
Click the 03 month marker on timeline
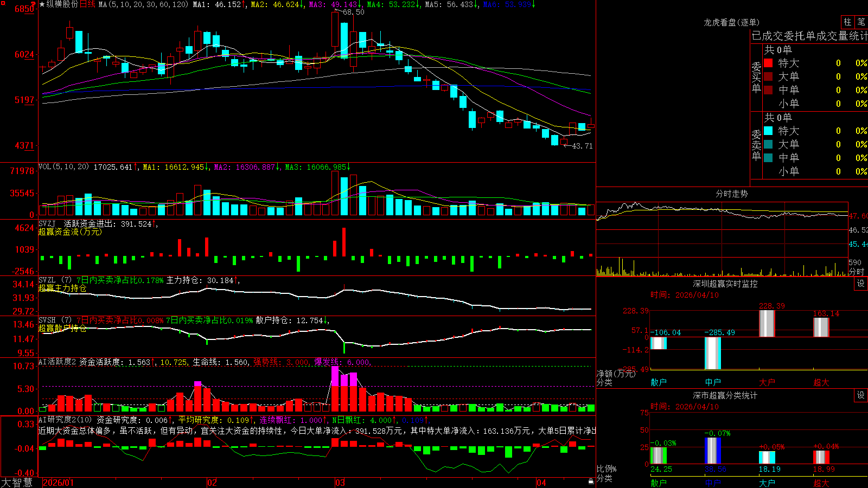[x=340, y=483]
